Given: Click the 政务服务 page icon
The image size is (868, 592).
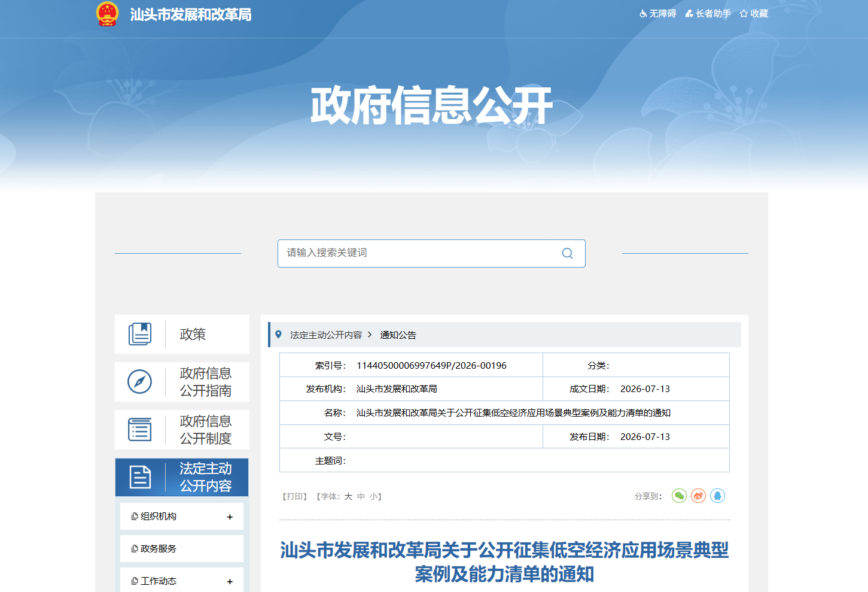Looking at the screenshot, I should click(135, 549).
